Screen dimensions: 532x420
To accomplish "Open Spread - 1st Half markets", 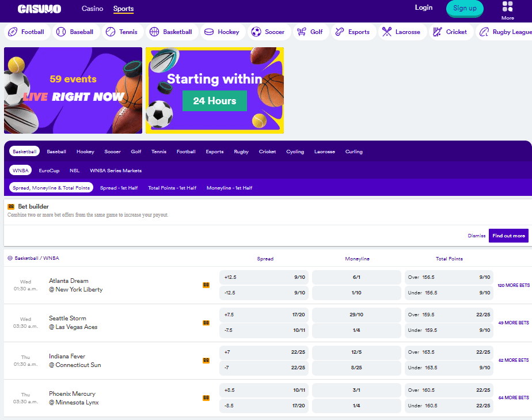I will click(x=119, y=187).
